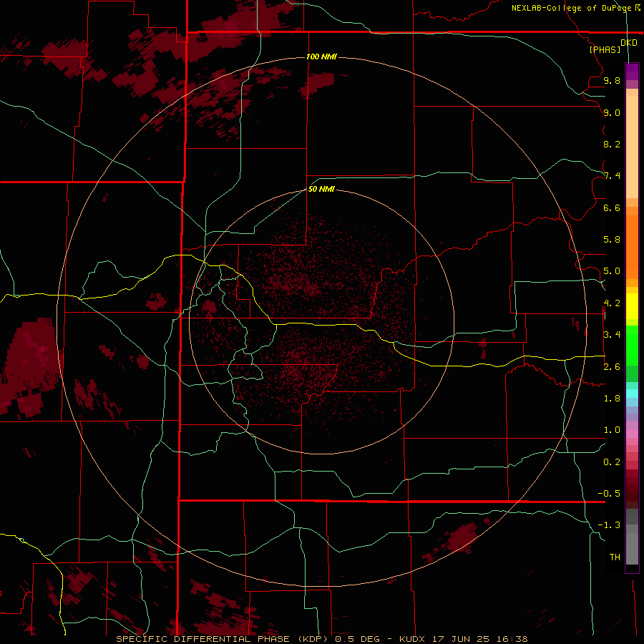This screenshot has width=644, height=644.
Task: Click the 1.8 scale value
Action: (x=612, y=399)
